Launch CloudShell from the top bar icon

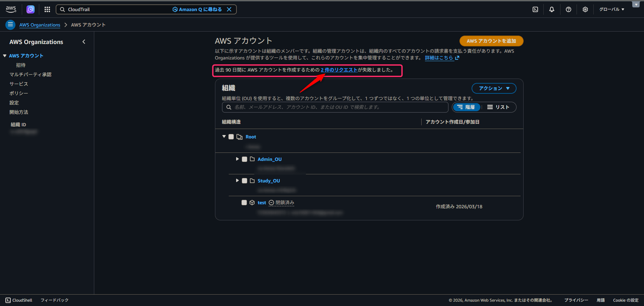click(535, 9)
